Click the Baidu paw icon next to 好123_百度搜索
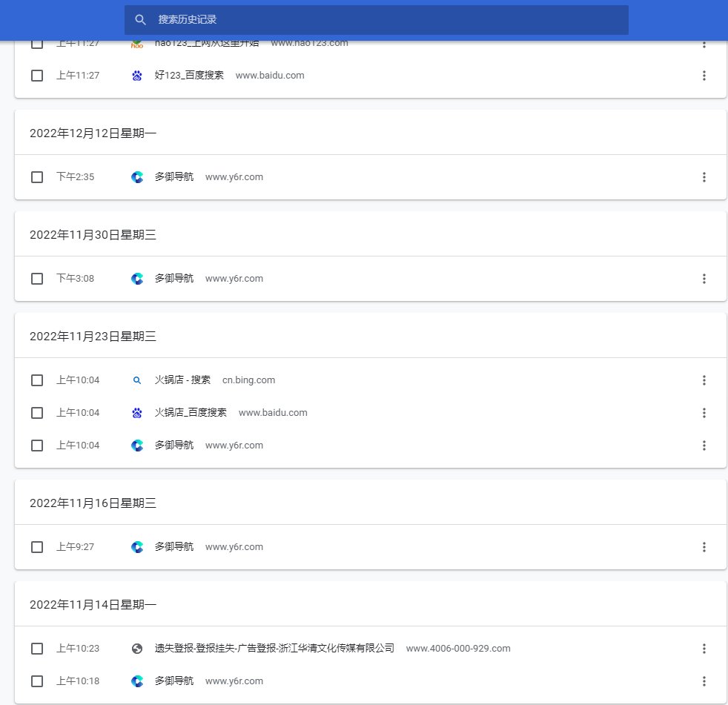Image resolution: width=728 pixels, height=705 pixels. [136, 75]
